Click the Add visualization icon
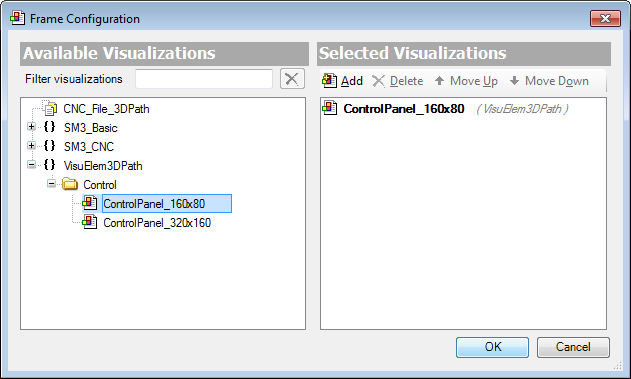 (x=329, y=81)
